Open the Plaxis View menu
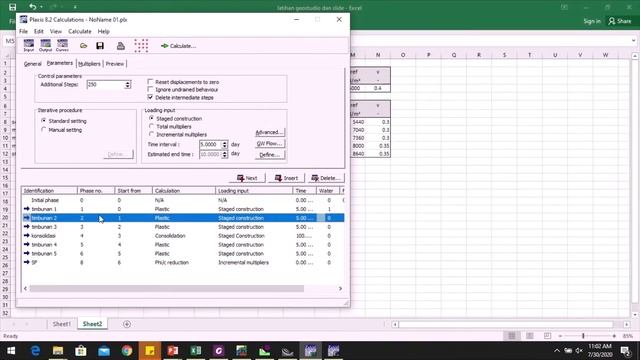The width and height of the screenshot is (640, 360). 56,31
